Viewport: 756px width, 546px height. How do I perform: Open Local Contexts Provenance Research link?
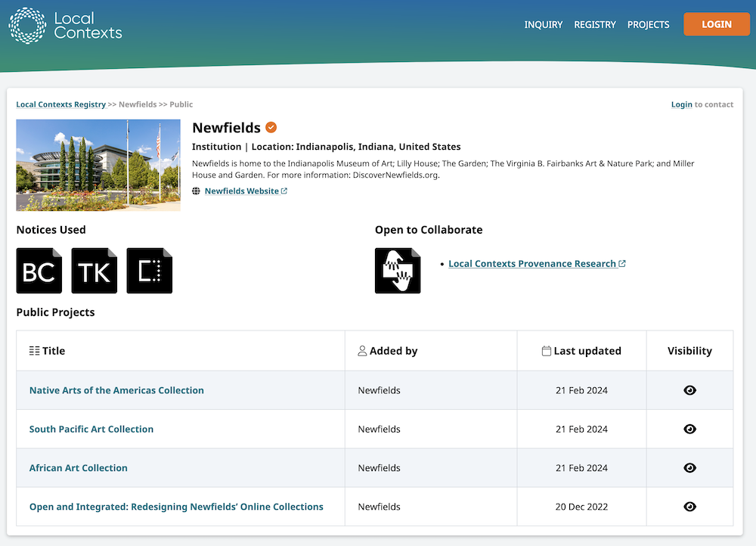[532, 264]
